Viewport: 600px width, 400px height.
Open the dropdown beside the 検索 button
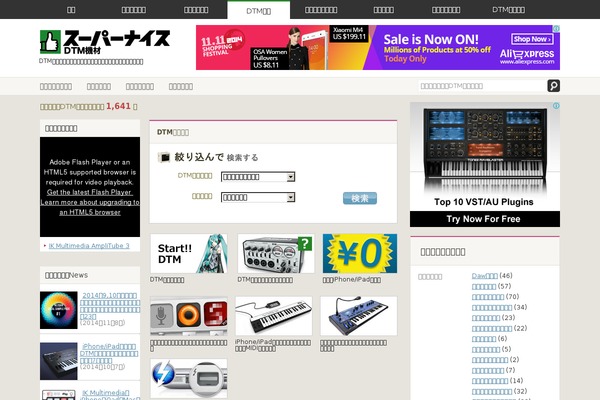click(x=258, y=197)
